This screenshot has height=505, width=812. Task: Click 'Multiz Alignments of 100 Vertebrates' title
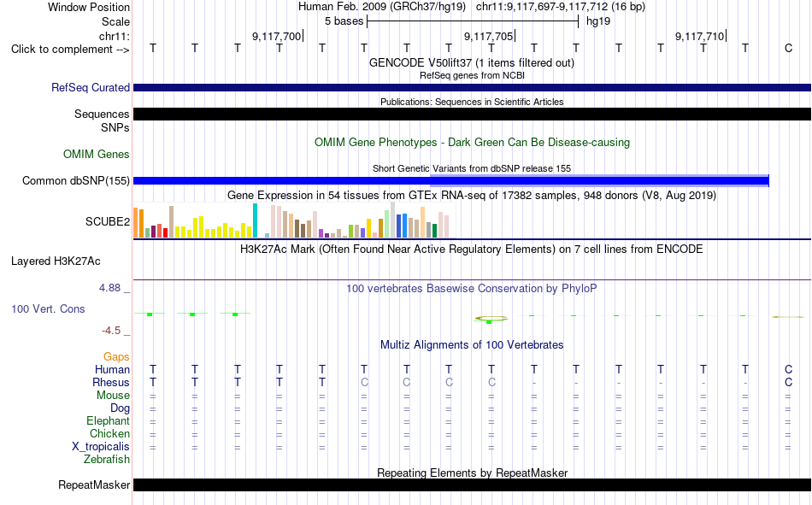[x=472, y=345]
